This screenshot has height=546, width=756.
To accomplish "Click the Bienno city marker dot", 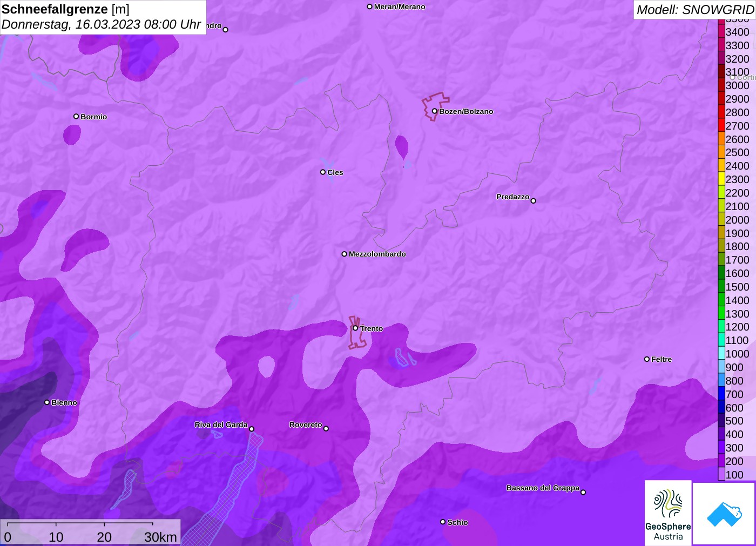I will coord(47,402).
